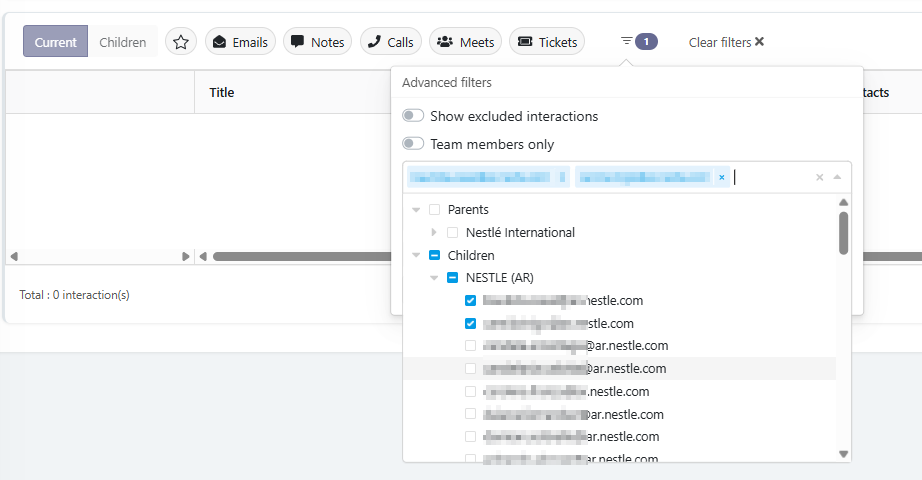Enable Team members only switch
This screenshot has height=480, width=922.
click(413, 144)
